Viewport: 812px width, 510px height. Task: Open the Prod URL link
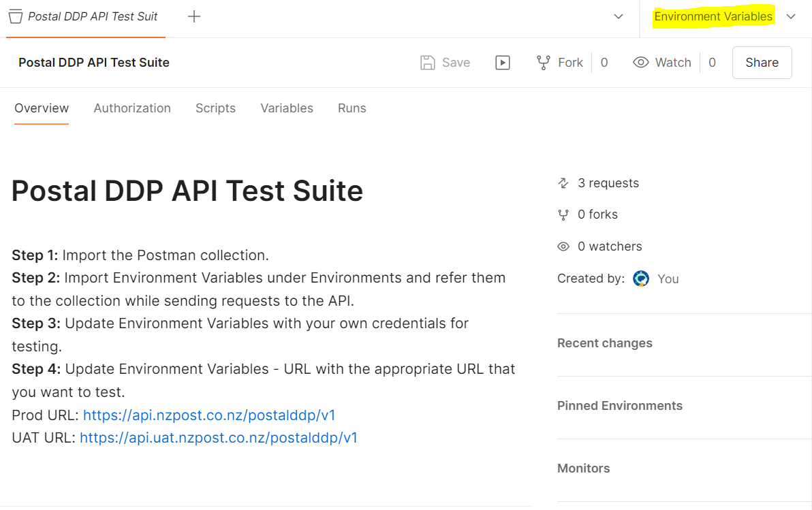(209, 415)
